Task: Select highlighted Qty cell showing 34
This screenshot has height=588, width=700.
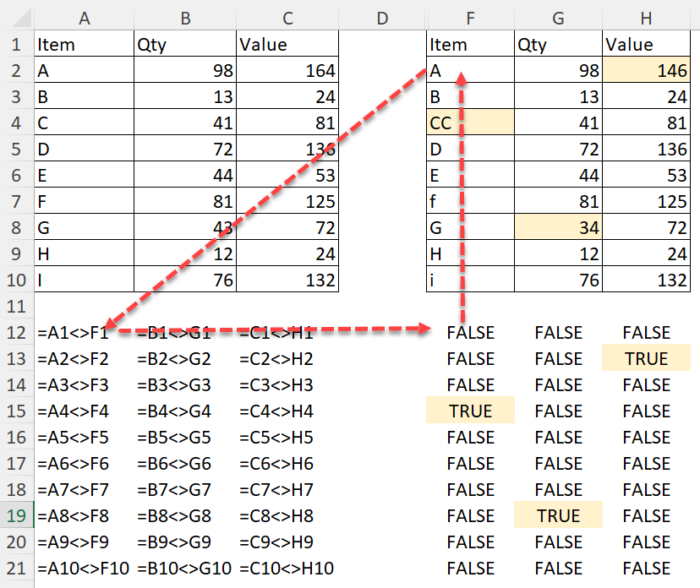Action: pyautogui.click(x=558, y=229)
